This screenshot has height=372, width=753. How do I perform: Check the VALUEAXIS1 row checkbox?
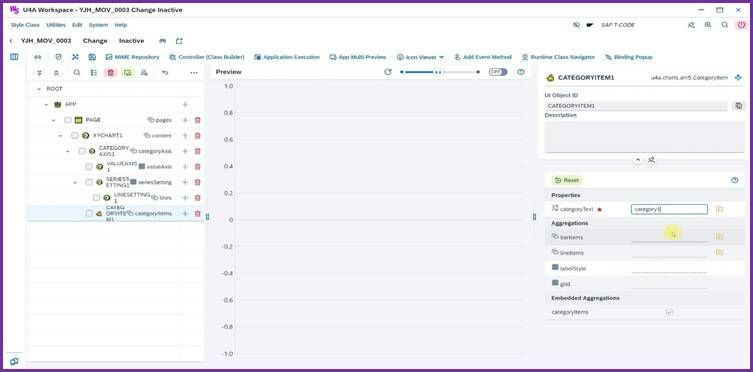pyautogui.click(x=89, y=167)
